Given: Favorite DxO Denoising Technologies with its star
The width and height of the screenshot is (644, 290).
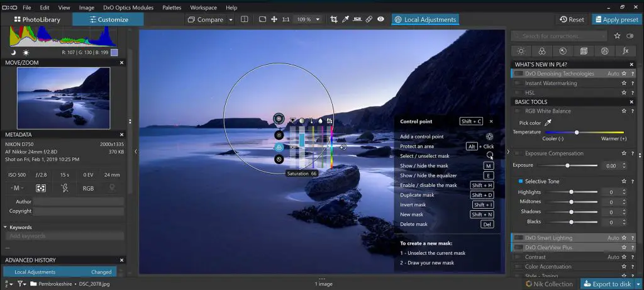Looking at the screenshot, I should click(x=624, y=74).
